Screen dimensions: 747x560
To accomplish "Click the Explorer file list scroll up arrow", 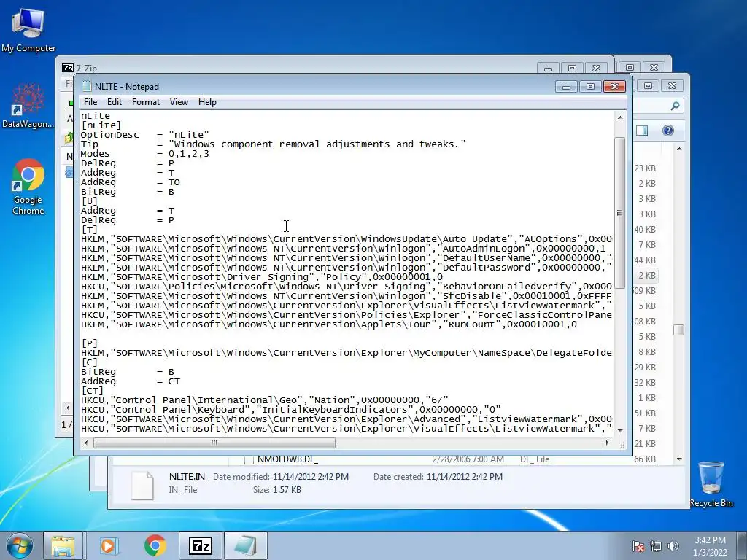I will 679,149.
